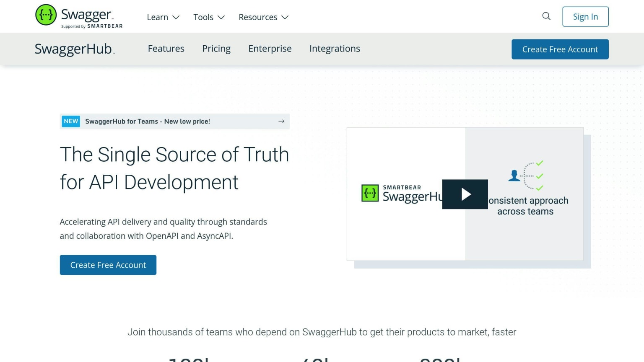Click Create Free Account below hero text

tap(108, 265)
